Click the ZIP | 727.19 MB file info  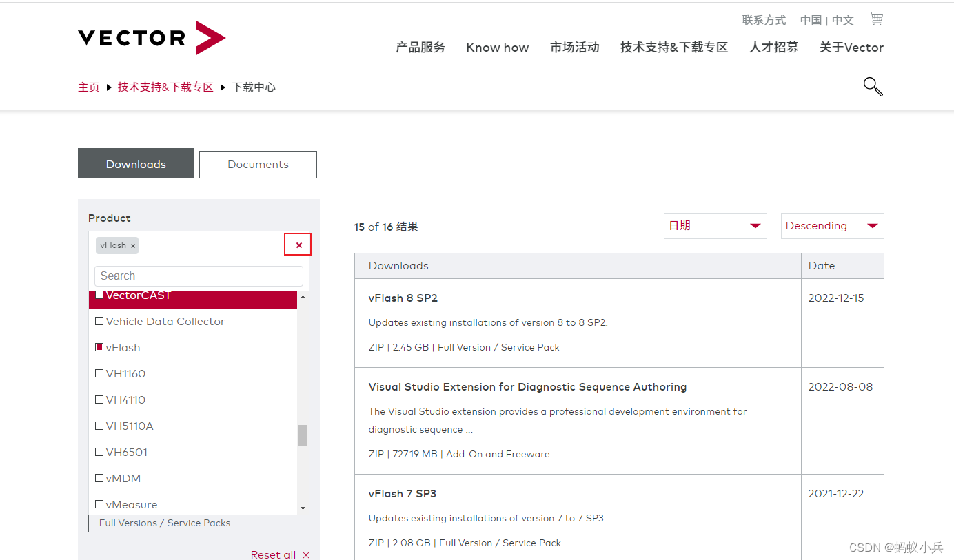coord(459,454)
